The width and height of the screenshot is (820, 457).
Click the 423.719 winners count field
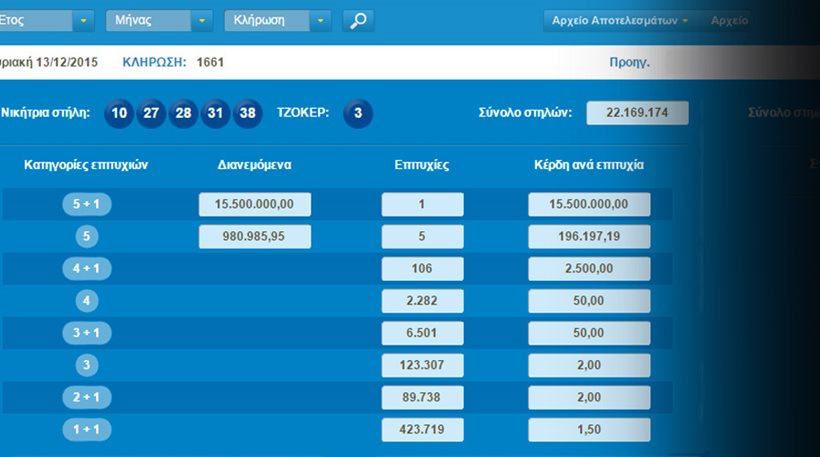coord(422,430)
